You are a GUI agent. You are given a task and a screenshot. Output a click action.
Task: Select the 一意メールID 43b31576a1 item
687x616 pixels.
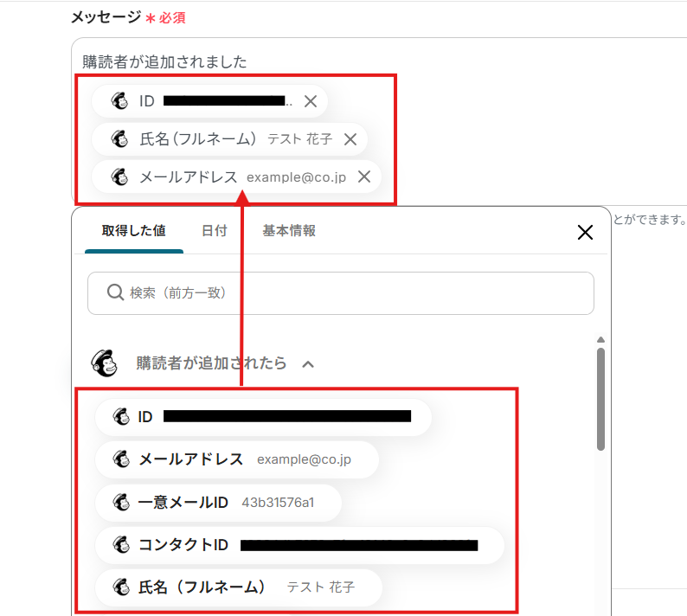coord(218,503)
